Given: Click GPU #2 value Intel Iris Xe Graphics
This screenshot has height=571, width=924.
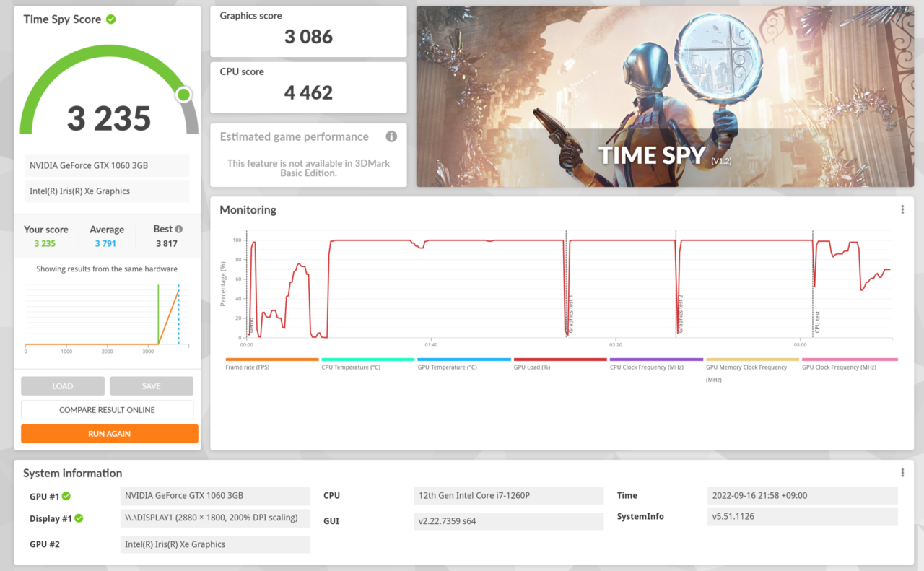Looking at the screenshot, I should click(215, 544).
